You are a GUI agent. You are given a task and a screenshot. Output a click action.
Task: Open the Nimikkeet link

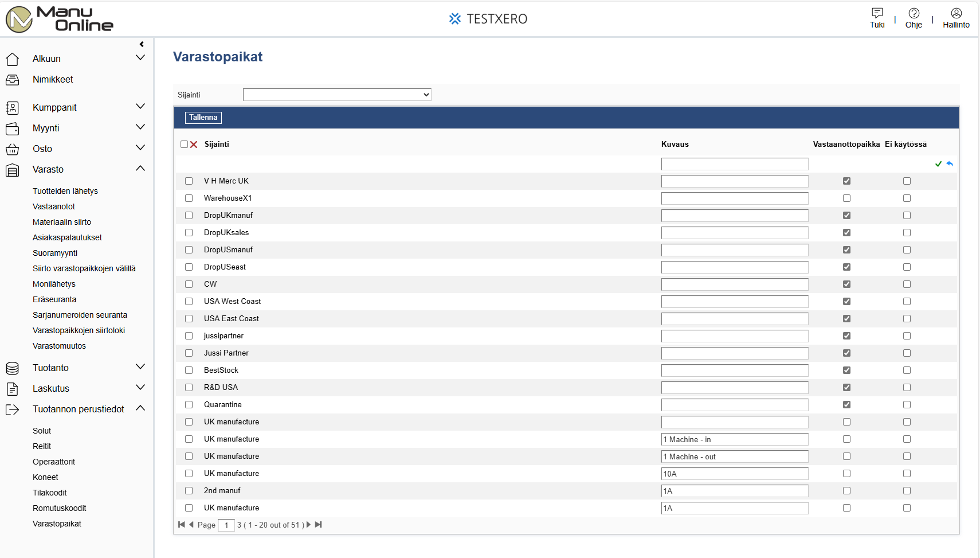(x=53, y=80)
